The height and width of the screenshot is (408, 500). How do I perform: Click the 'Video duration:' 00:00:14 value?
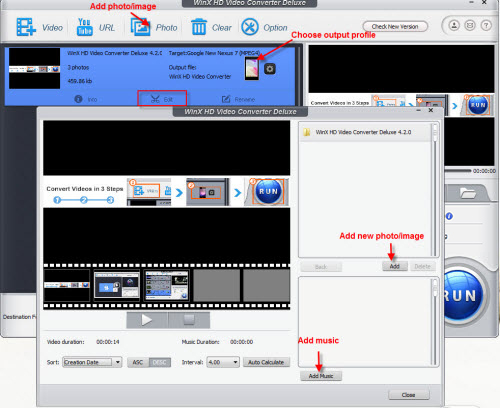coord(108,342)
